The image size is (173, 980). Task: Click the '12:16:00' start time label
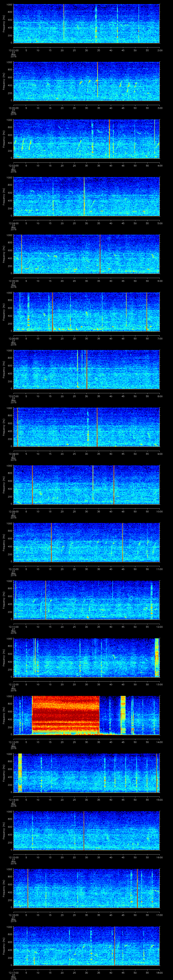[13, 915]
